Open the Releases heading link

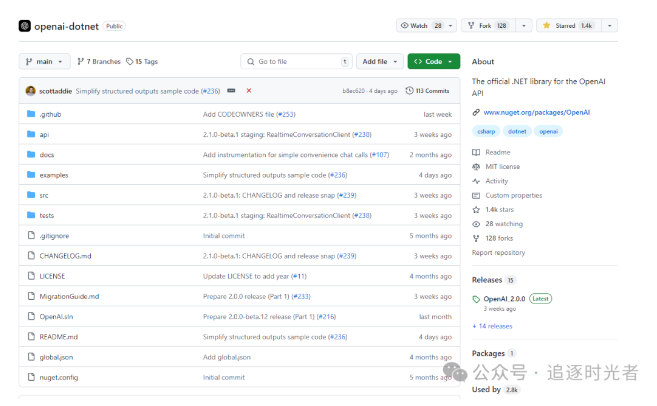click(x=487, y=280)
